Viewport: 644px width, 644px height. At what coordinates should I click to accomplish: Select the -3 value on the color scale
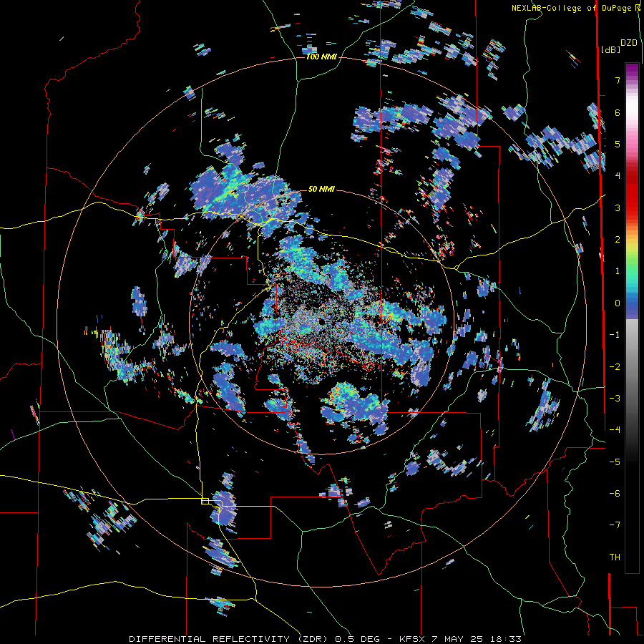pos(615,398)
